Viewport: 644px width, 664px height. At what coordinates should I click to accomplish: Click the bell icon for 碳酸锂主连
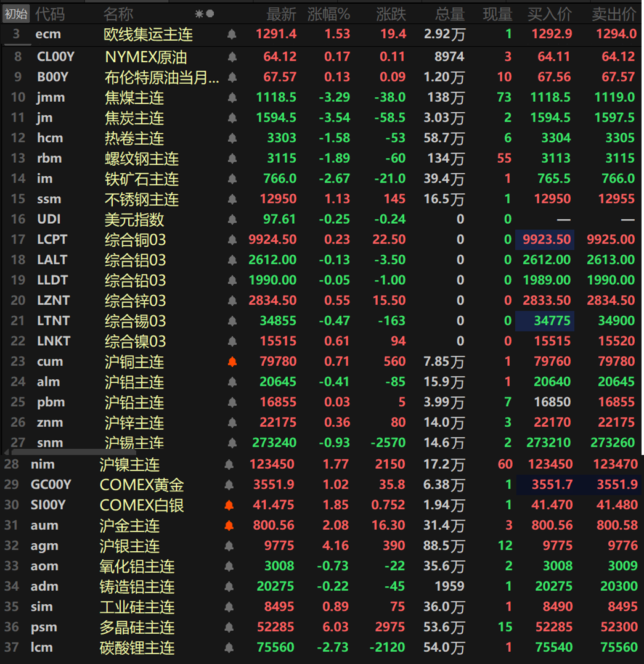[x=229, y=648]
